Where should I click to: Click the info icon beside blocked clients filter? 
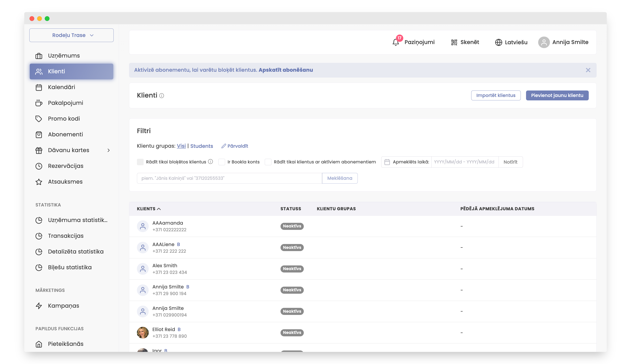pyautogui.click(x=211, y=162)
